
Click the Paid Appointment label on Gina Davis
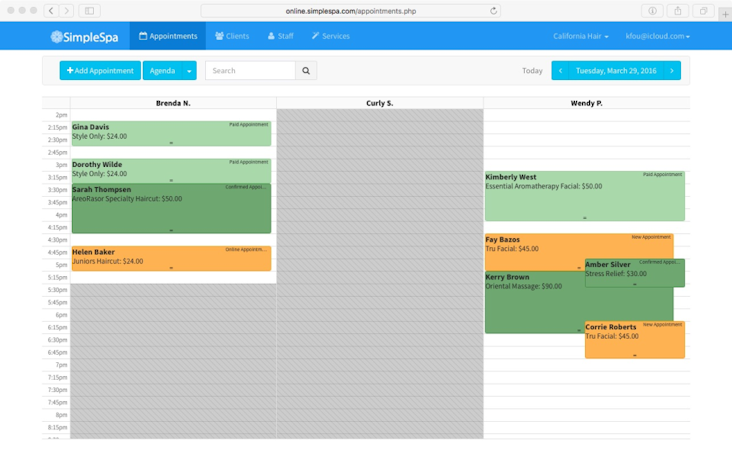248,125
